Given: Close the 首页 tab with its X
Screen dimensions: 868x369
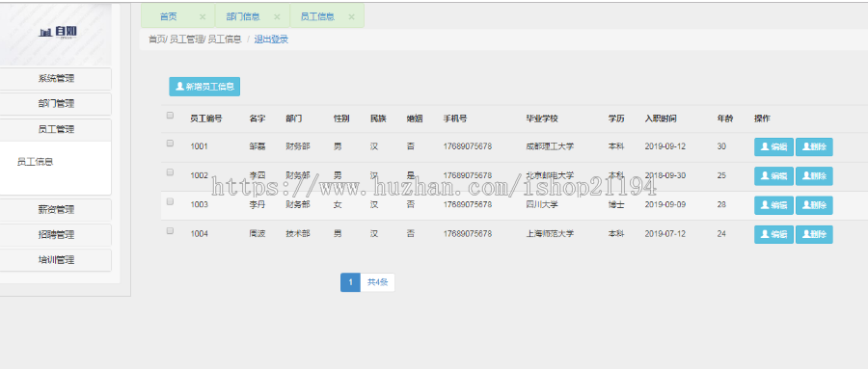Looking at the screenshot, I should 203,17.
